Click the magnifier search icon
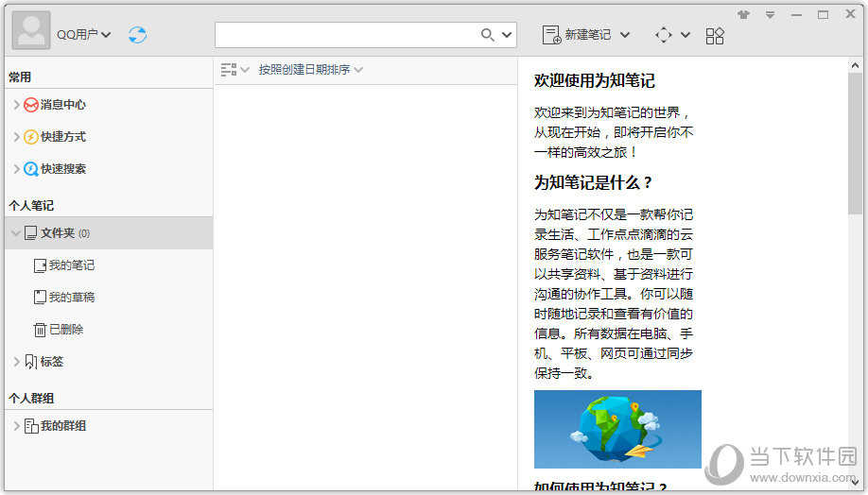Viewport: 868px width, 495px height. point(487,35)
